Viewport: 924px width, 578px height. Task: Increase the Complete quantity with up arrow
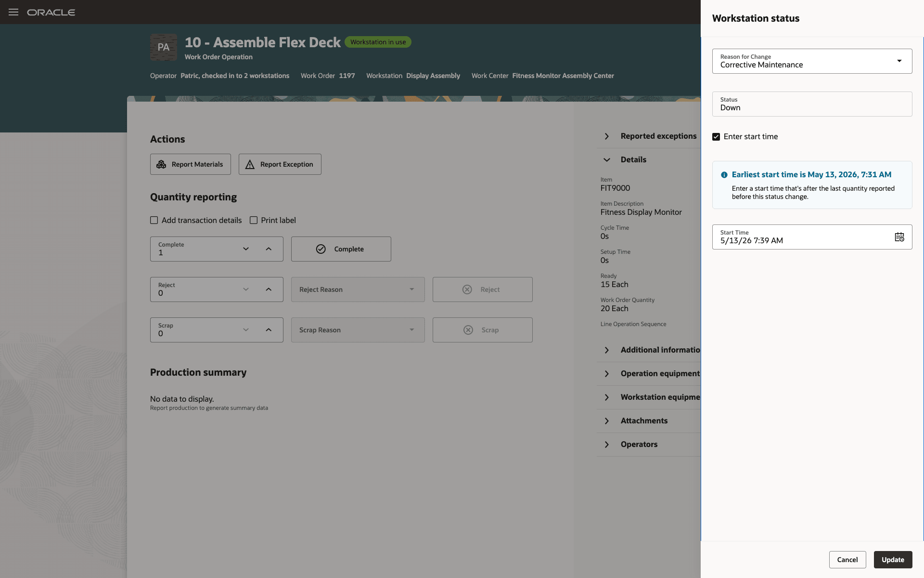click(269, 249)
